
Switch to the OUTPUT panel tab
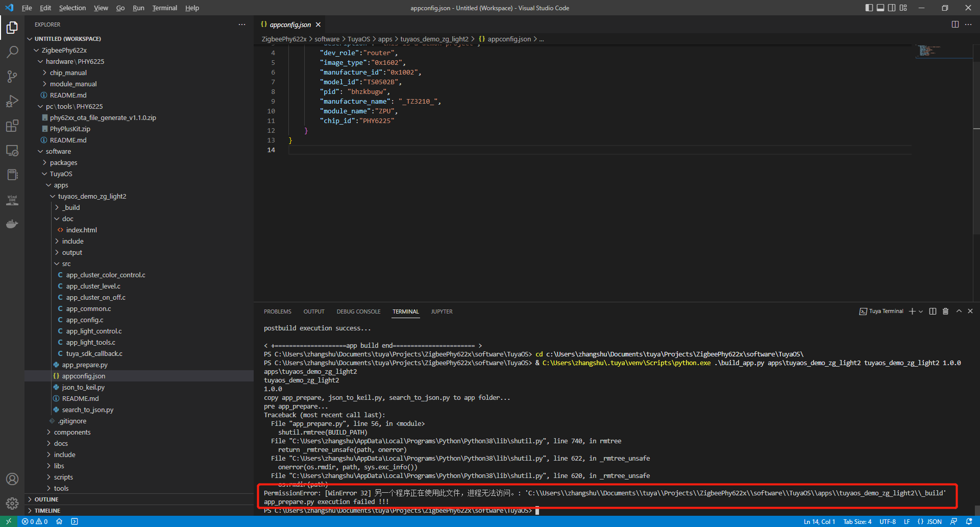point(314,312)
